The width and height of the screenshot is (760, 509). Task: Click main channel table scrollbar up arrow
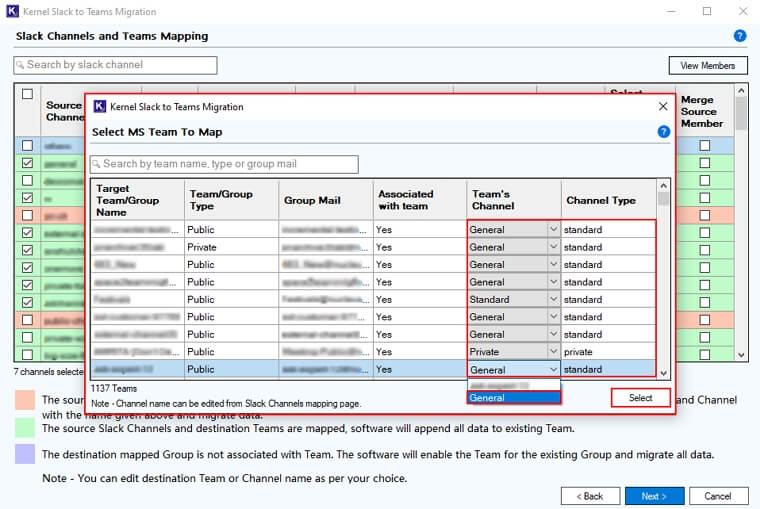pyautogui.click(x=741, y=91)
